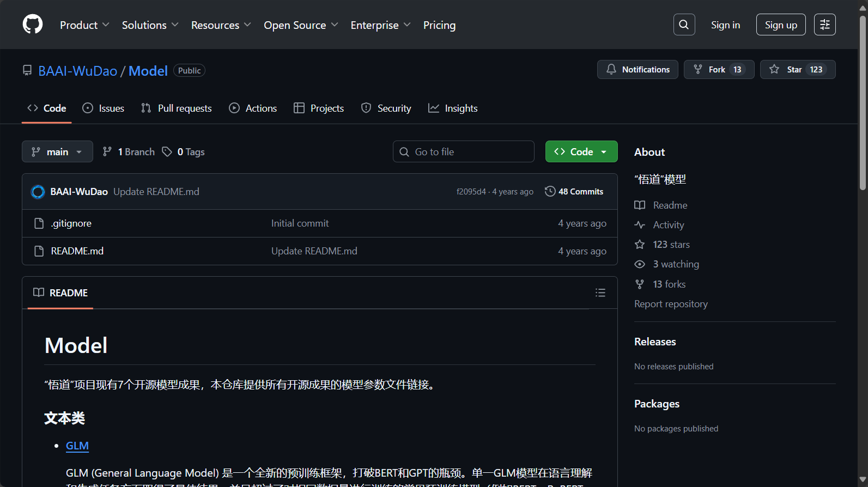The width and height of the screenshot is (868, 487).
Task: Click the repository icon beside BAAI-WuDao
Action: [27, 71]
